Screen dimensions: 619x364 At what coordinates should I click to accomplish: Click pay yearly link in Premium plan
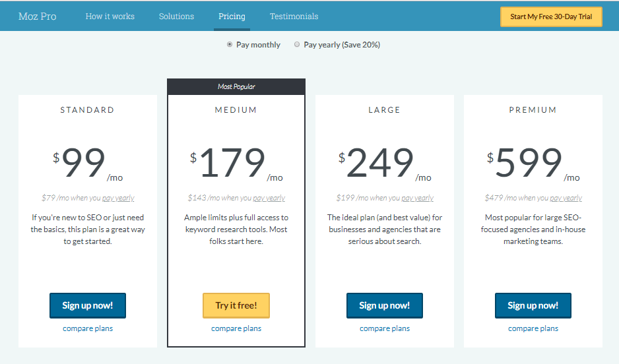click(566, 198)
